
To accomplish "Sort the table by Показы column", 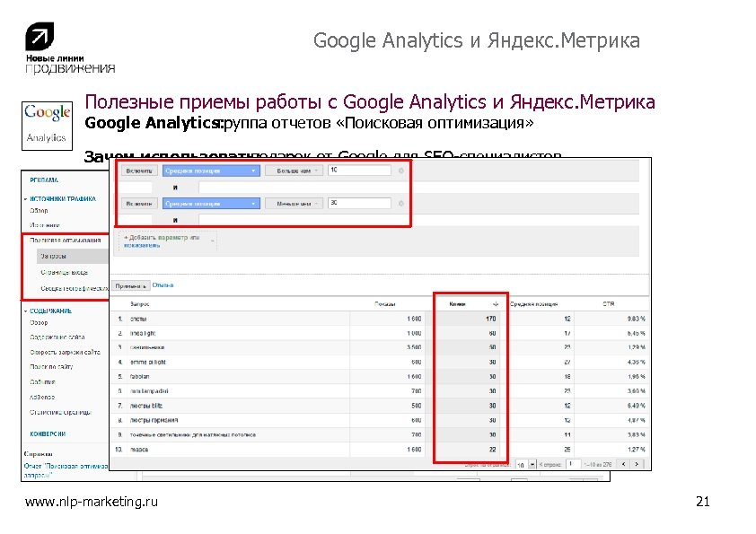I will coord(385,304).
